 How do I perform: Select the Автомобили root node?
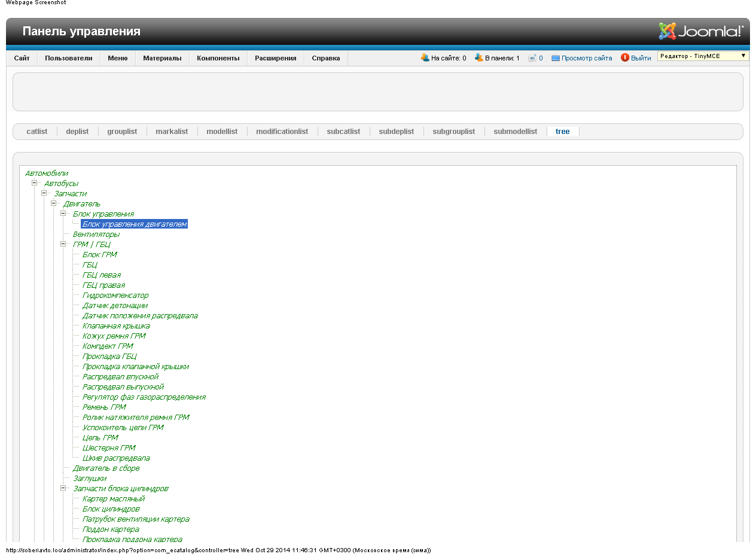tap(47, 173)
